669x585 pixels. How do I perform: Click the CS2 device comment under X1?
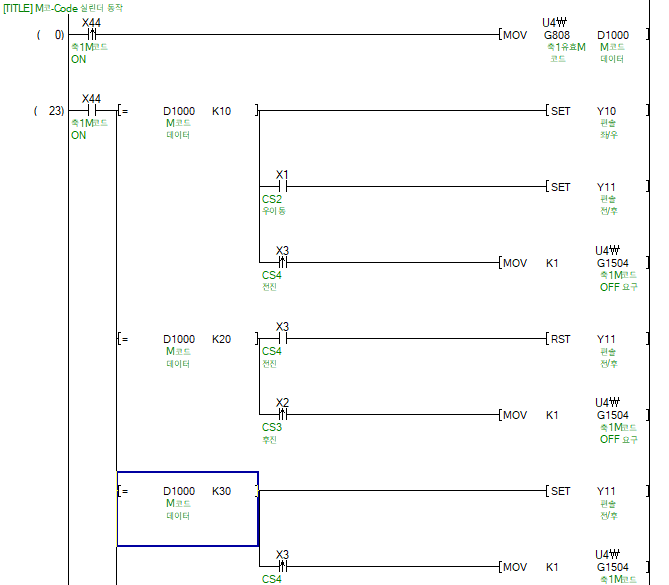click(273, 205)
